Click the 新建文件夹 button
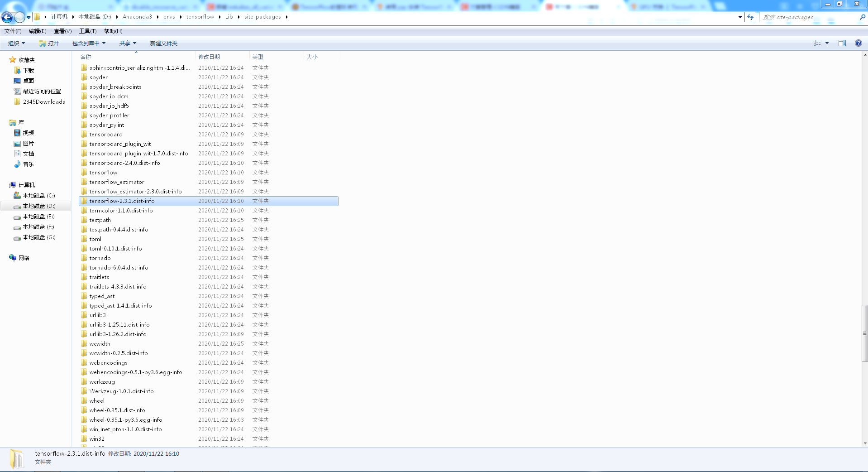 coord(164,43)
